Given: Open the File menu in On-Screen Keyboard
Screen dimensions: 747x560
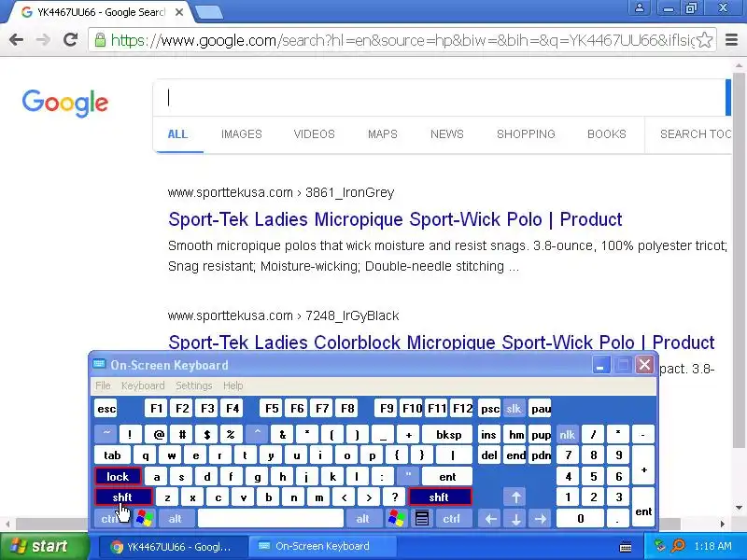Looking at the screenshot, I should point(103,385).
